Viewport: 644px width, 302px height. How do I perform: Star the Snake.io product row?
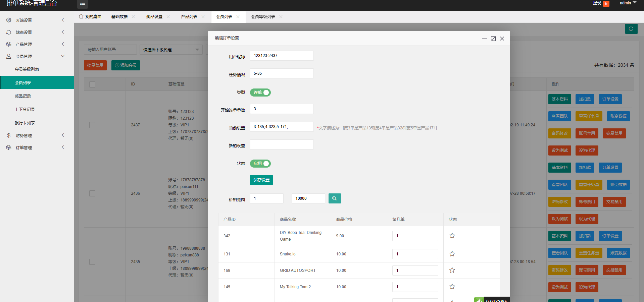click(452, 254)
